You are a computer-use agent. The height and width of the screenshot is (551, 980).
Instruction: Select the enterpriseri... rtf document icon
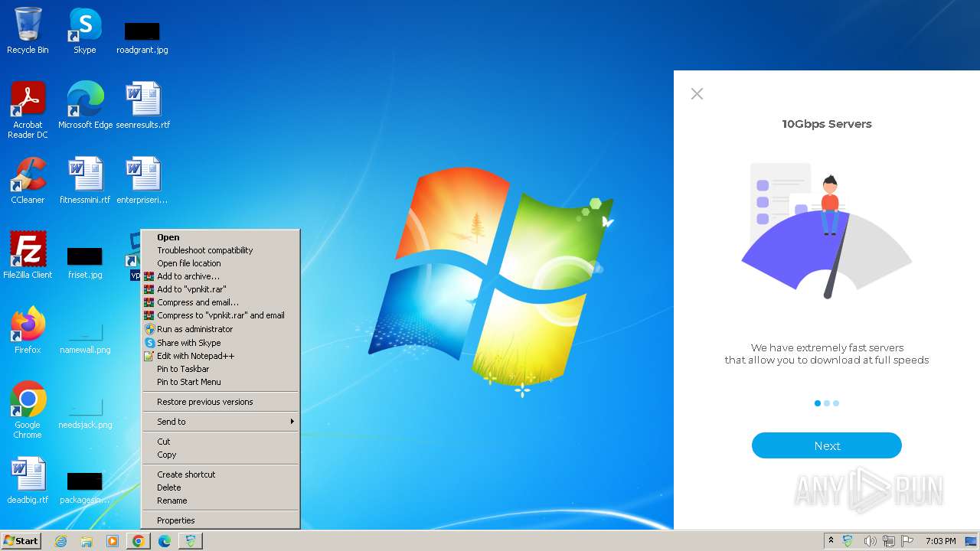coord(143,181)
